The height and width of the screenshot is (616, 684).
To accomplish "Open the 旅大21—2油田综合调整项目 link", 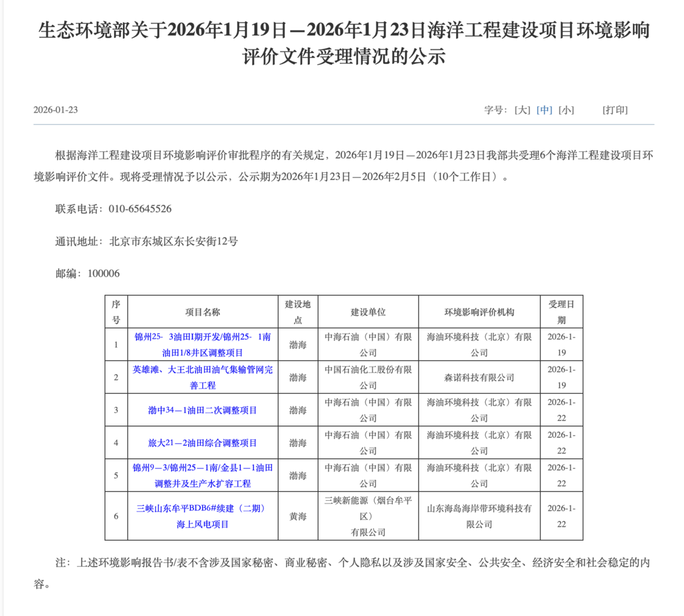I will [x=203, y=443].
